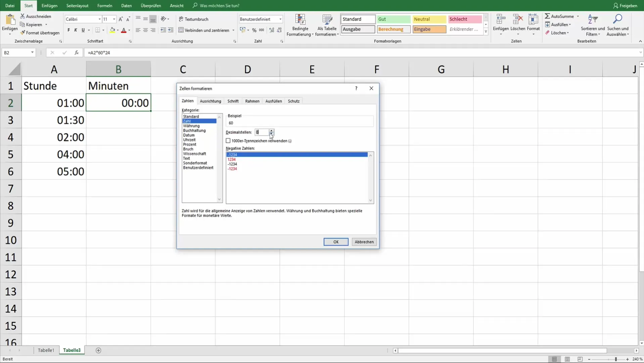Switch to page layout view icon

tap(567, 359)
